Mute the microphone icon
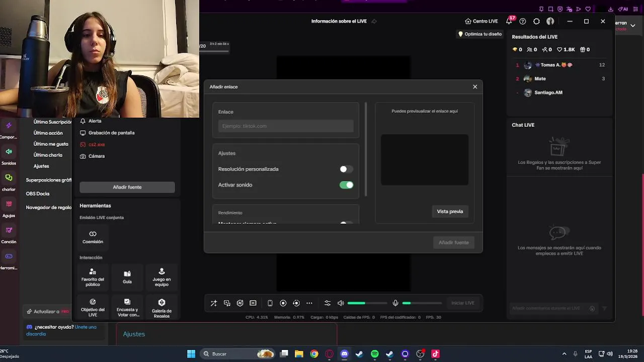The image size is (644, 362). (x=395, y=303)
